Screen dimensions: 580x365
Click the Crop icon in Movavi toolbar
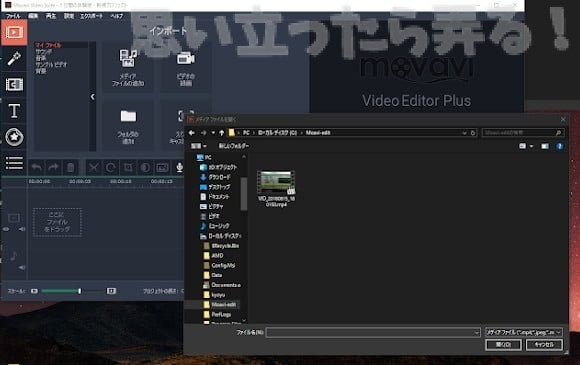[x=128, y=168]
